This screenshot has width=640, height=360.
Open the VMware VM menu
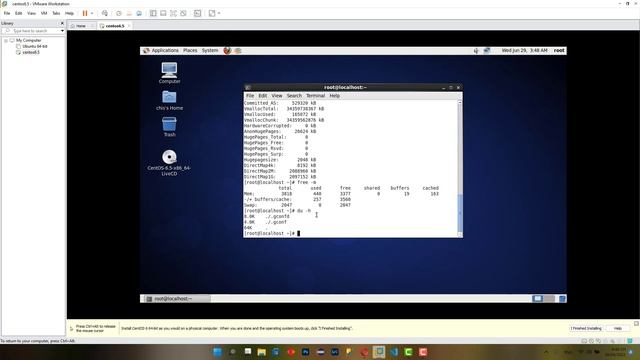[x=44, y=13]
